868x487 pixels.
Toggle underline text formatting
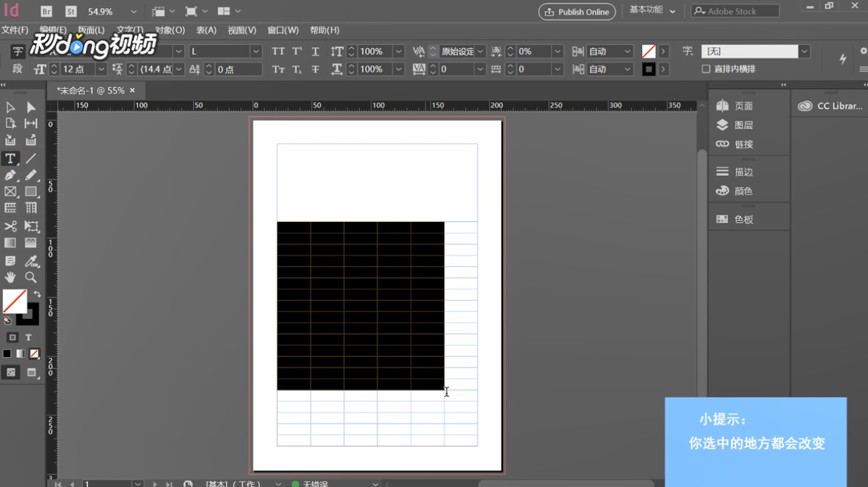pos(315,51)
